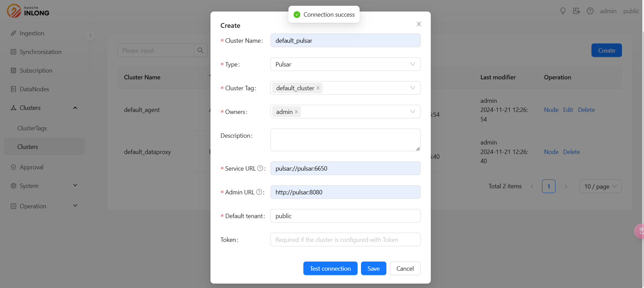Expand the Cluster Tag dropdown
The width and height of the screenshot is (644, 288).
[412, 88]
